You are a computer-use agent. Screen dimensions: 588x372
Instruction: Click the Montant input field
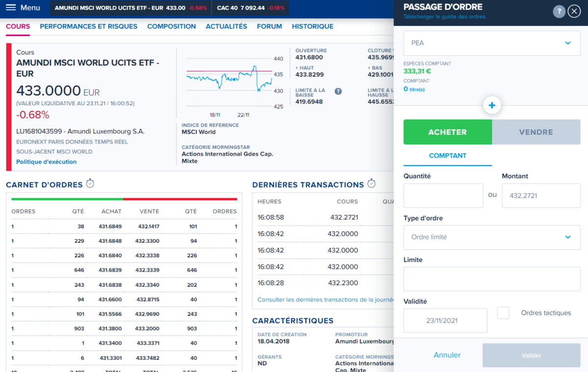click(x=541, y=196)
